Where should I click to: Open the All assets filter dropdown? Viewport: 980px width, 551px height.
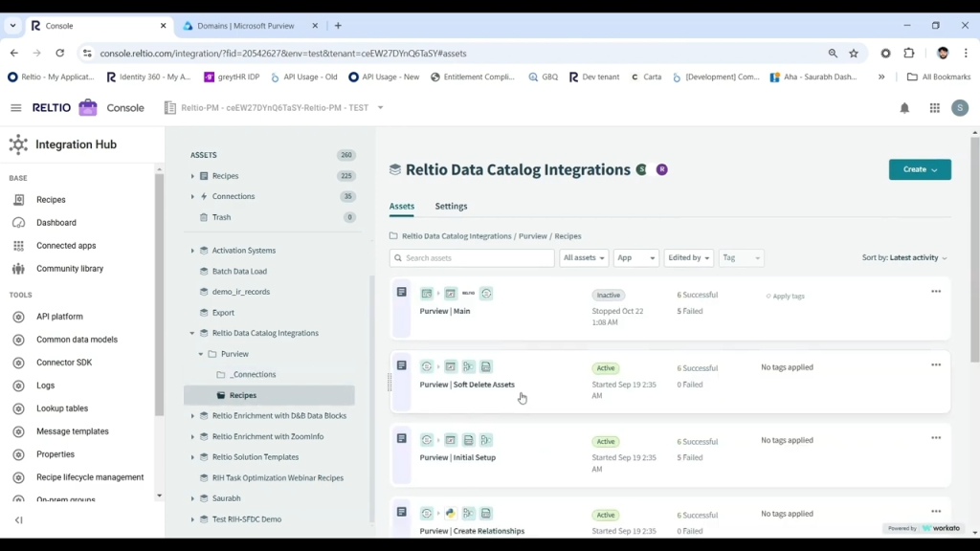pos(584,257)
